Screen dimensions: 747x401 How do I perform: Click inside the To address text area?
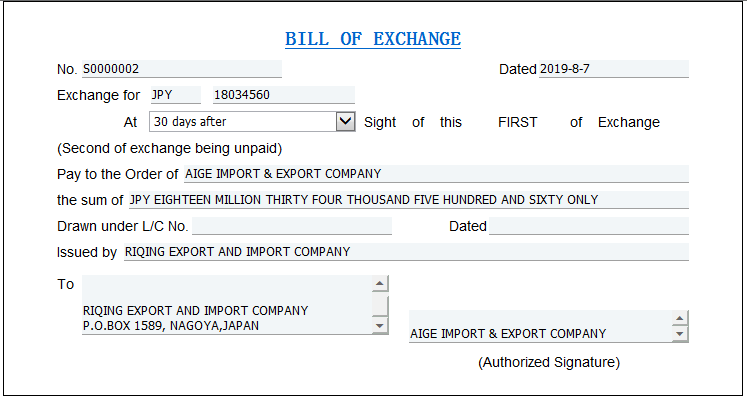[227, 305]
